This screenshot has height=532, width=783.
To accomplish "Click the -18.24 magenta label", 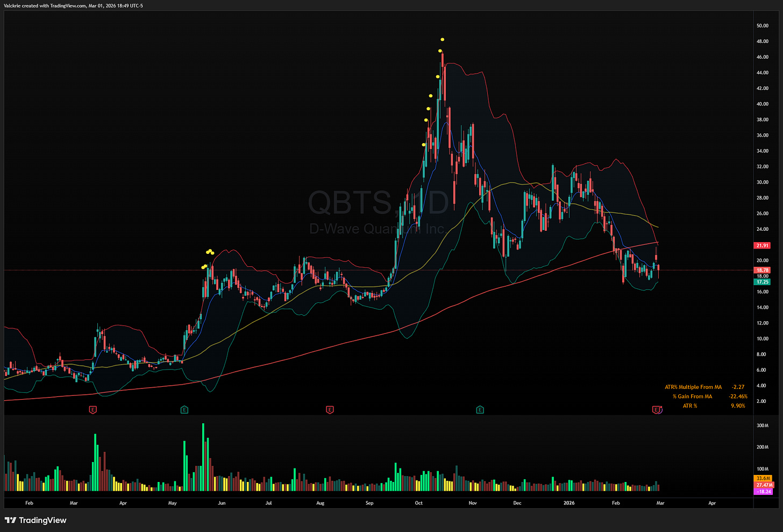I will point(764,491).
